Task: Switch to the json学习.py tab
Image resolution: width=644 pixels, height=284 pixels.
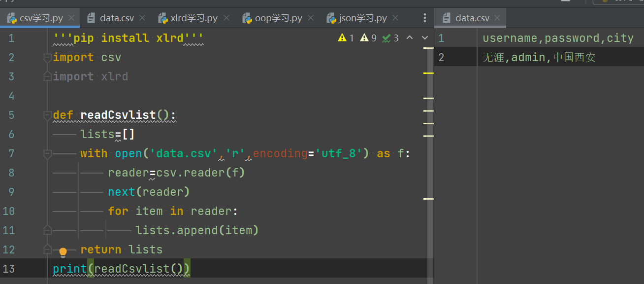Action: pos(363,18)
